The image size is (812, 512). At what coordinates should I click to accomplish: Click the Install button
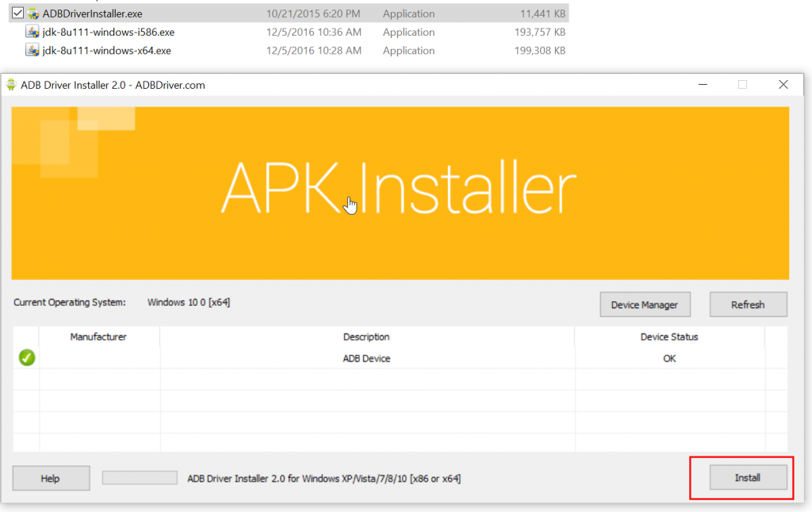pos(748,478)
